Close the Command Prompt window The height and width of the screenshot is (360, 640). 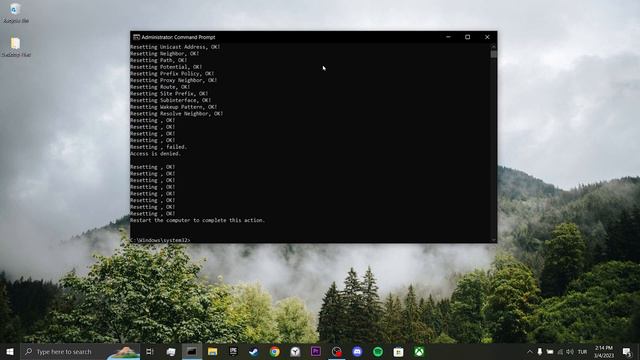click(x=487, y=37)
